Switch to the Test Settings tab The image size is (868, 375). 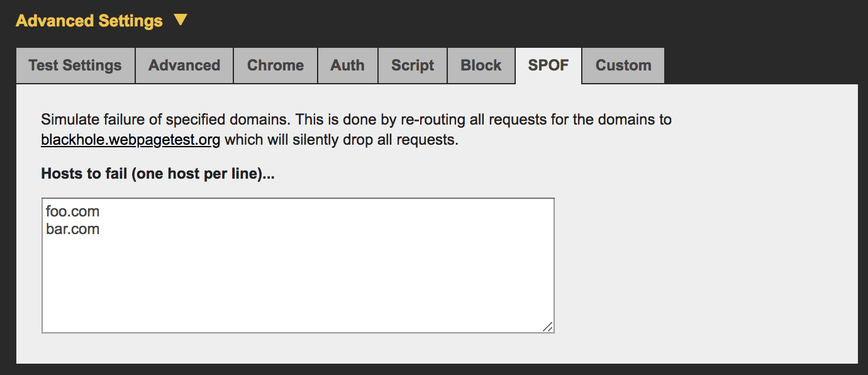pyautogui.click(x=75, y=65)
